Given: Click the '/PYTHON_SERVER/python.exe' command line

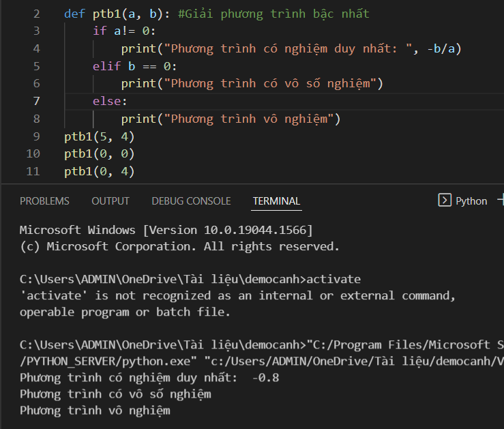Looking at the screenshot, I should 262,361.
